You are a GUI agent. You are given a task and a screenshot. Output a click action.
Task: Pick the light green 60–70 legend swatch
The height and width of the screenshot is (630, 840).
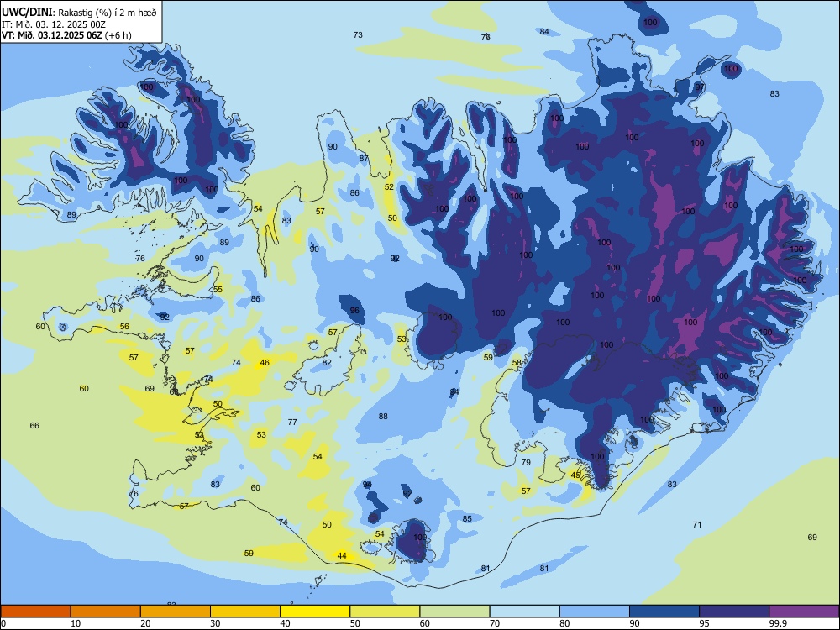pyautogui.click(x=454, y=612)
